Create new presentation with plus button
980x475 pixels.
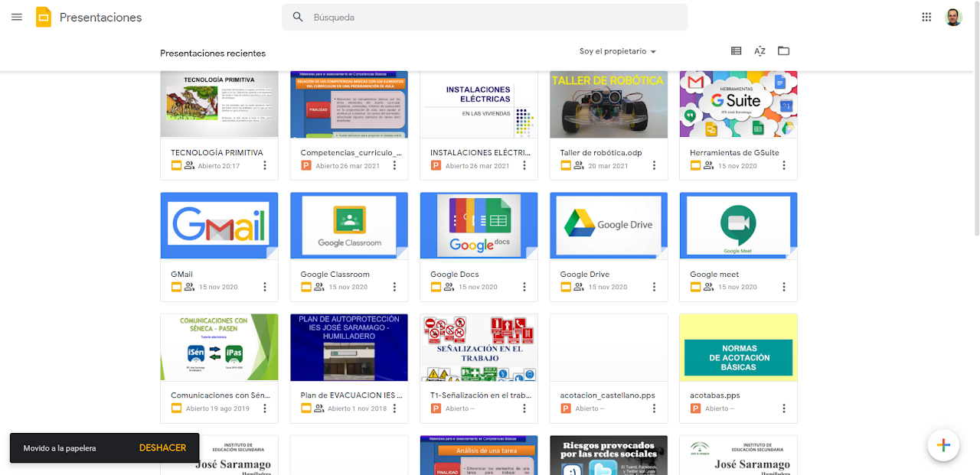pos(943,445)
